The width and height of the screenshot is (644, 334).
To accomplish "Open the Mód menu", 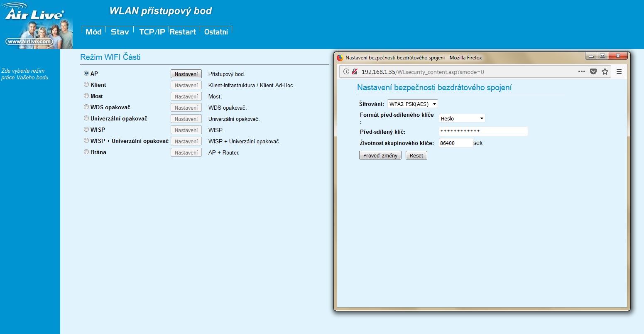I will click(x=93, y=32).
